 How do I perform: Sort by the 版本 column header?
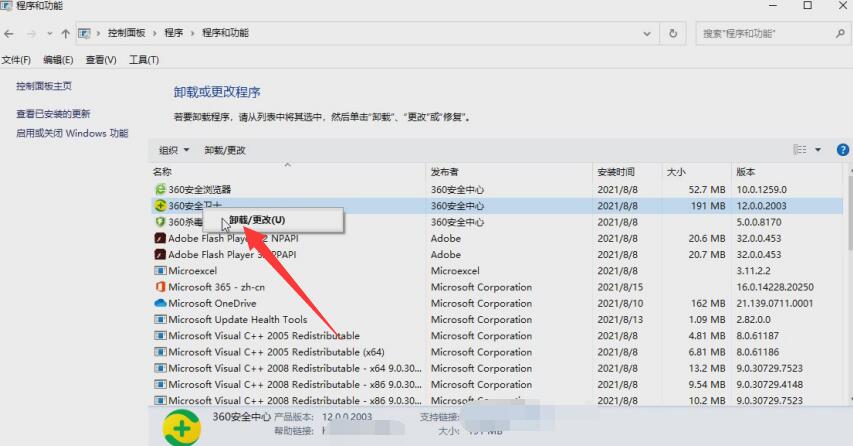pyautogui.click(x=788, y=172)
